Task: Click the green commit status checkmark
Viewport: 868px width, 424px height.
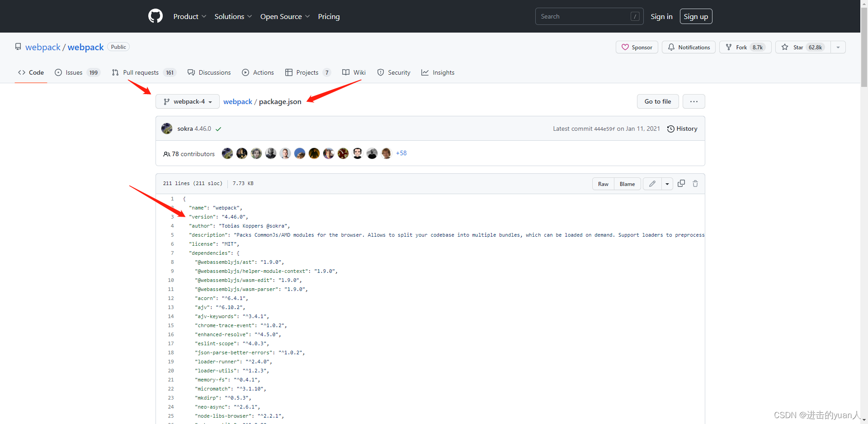Action: tap(218, 129)
